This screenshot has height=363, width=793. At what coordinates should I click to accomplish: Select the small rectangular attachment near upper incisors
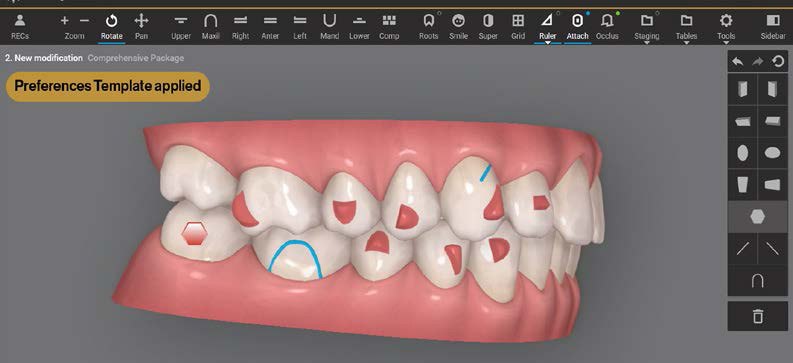click(x=541, y=203)
